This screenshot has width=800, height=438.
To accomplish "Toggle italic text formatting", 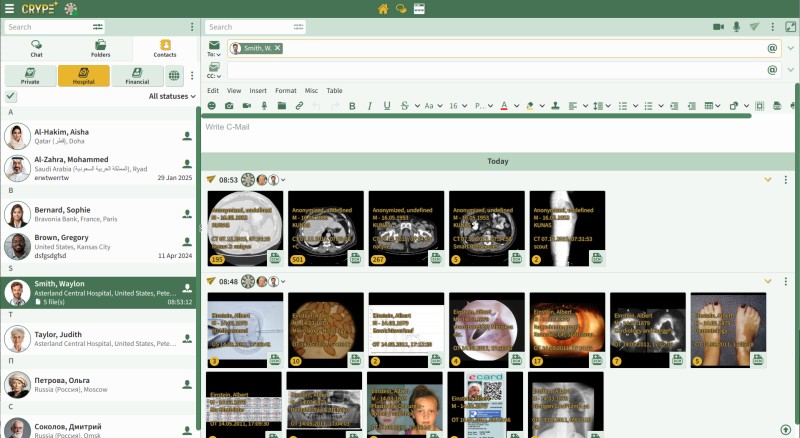I will pos(369,106).
